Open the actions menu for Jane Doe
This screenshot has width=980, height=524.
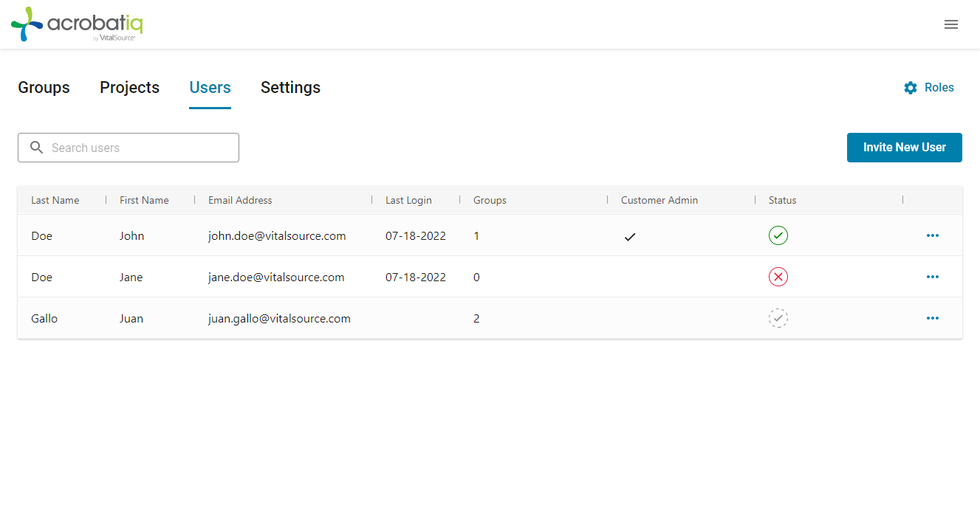click(933, 277)
